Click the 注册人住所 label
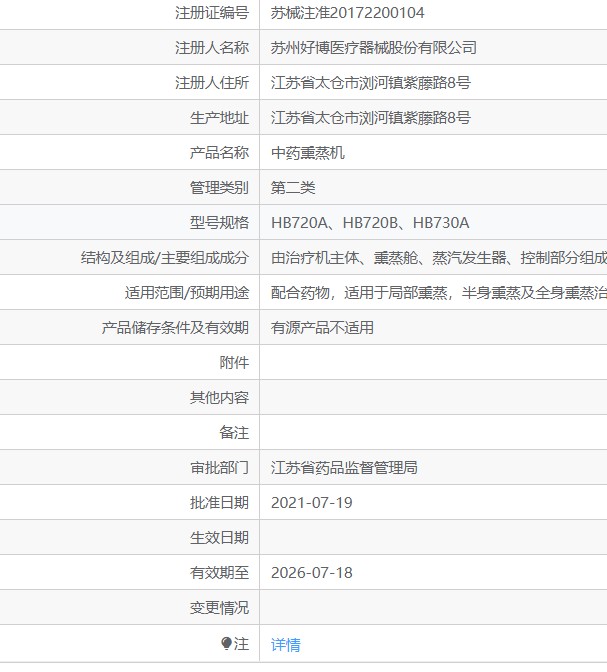The height and width of the screenshot is (672, 607). coord(212,83)
